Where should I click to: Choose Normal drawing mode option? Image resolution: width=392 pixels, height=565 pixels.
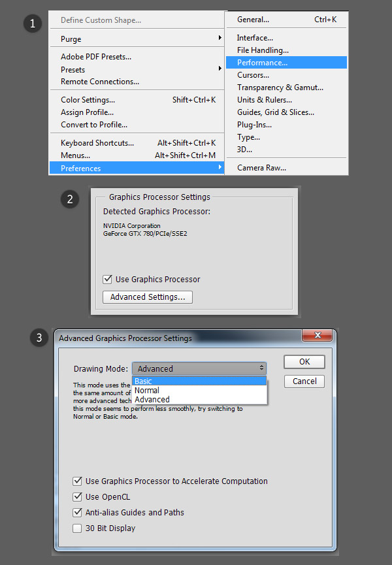199,390
